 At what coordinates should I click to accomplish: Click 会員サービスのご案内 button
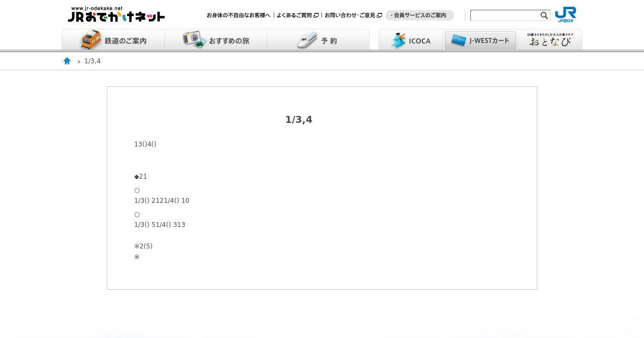419,16
